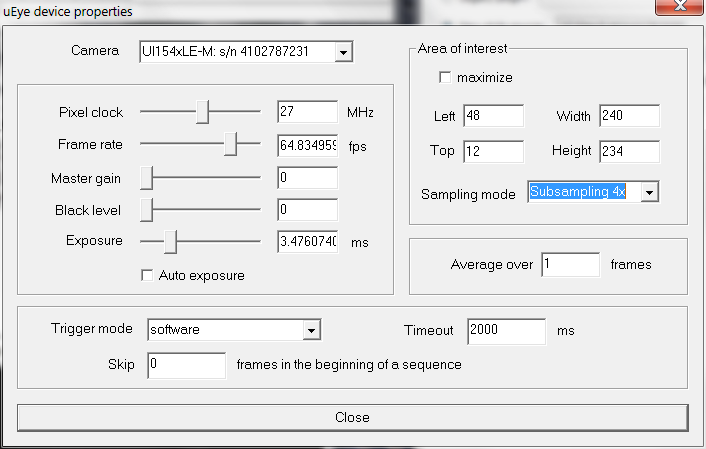706x449 pixels.
Task: Click the Master gain slider handle
Action: (146, 178)
